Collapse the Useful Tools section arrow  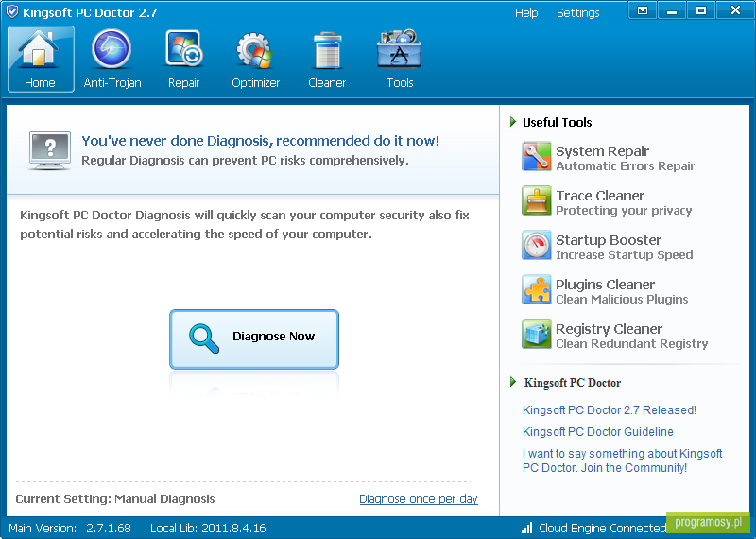coord(513,122)
